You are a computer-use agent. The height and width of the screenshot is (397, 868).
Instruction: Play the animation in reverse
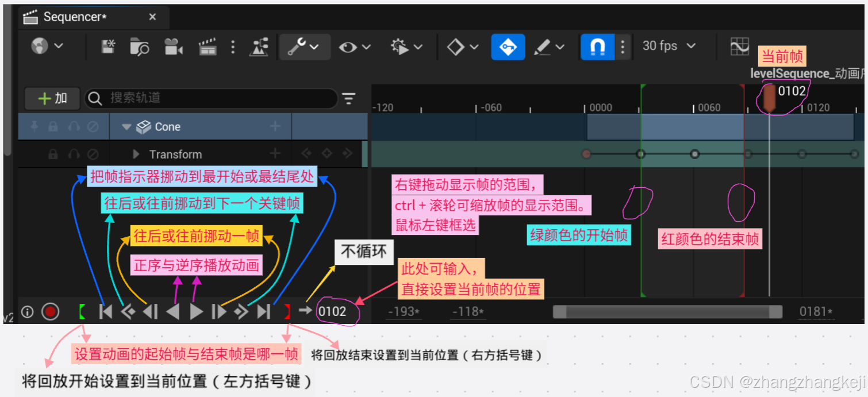click(x=172, y=312)
